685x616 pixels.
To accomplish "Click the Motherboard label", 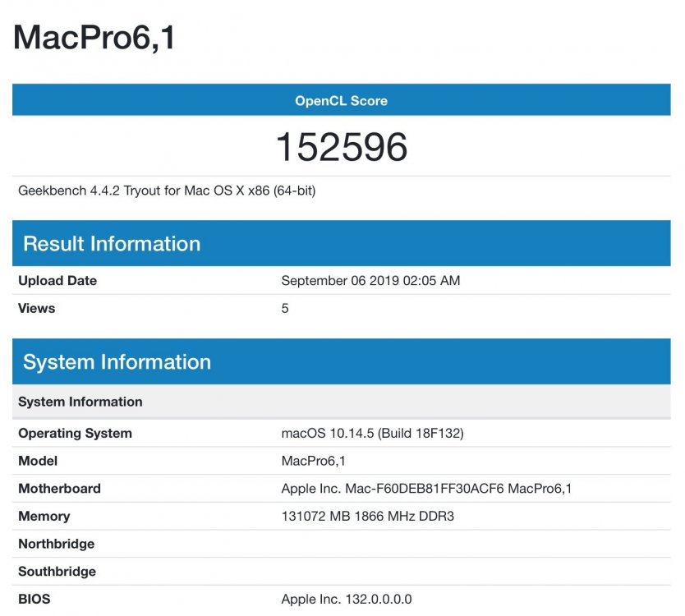I will point(59,489).
